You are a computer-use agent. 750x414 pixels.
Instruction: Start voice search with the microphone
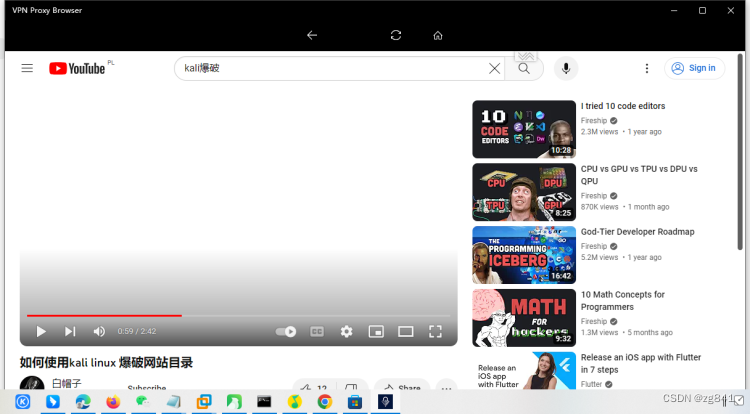pos(566,68)
